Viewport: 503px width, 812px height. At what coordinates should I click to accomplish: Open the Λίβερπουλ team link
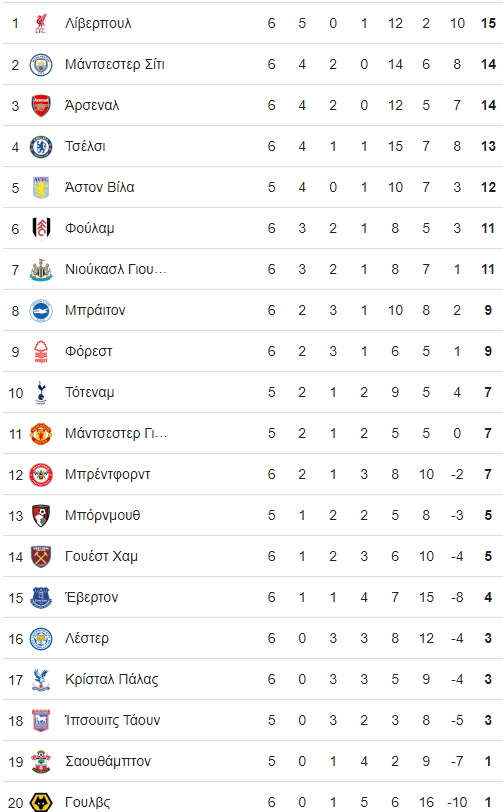[x=98, y=23]
